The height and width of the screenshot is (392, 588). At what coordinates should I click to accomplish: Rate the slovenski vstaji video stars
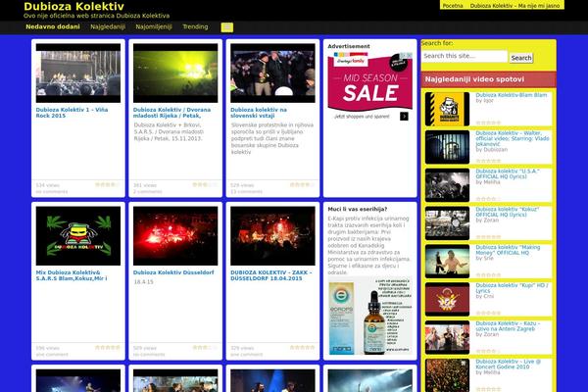(302, 184)
